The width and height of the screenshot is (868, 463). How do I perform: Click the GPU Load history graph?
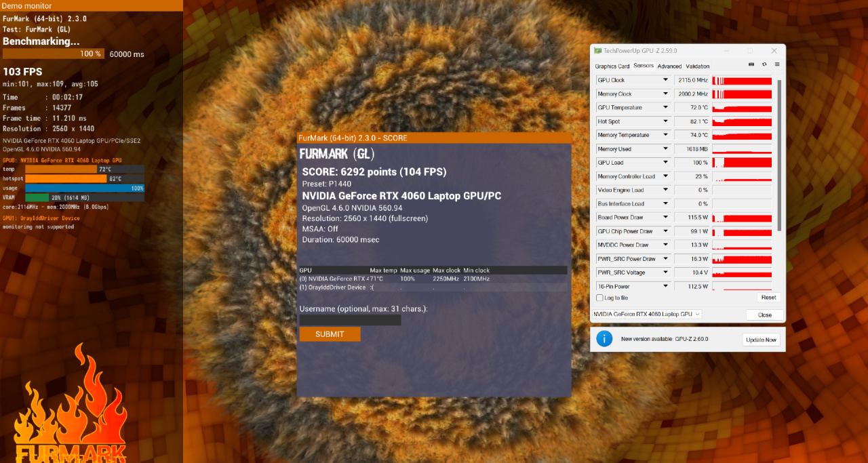[x=742, y=163]
